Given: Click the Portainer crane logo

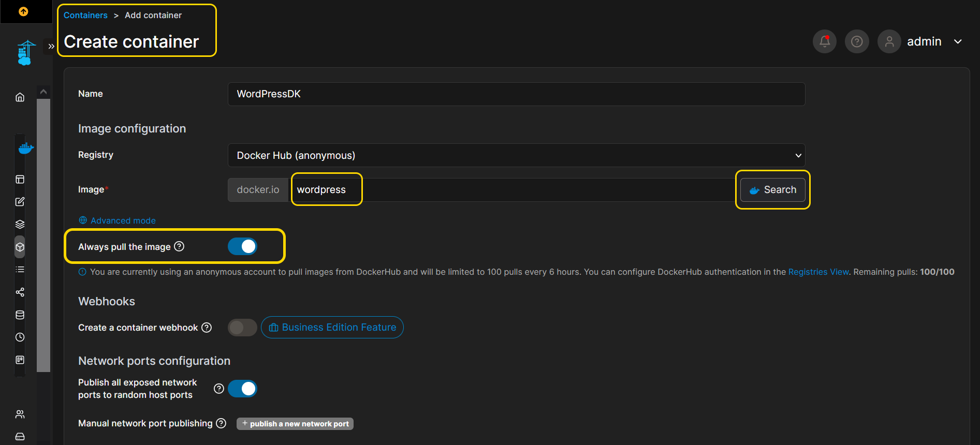Looking at the screenshot, I should click(26, 53).
